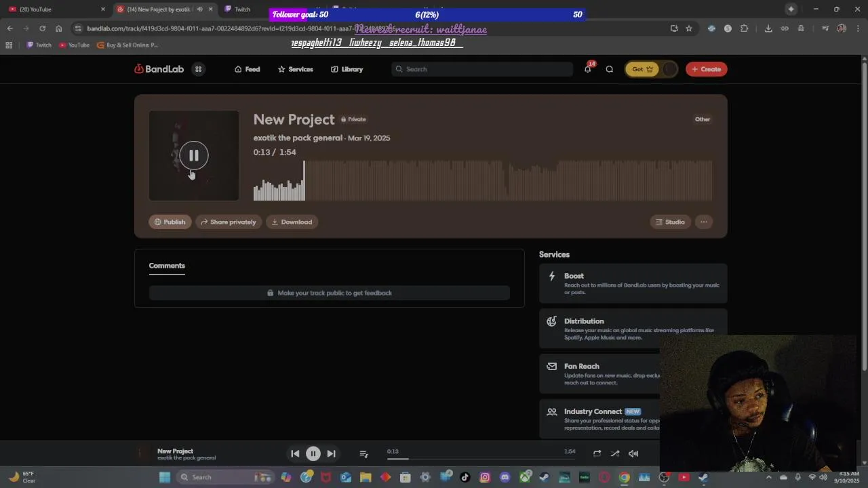The image size is (868, 488).
Task: Download the track
Action: (x=292, y=222)
